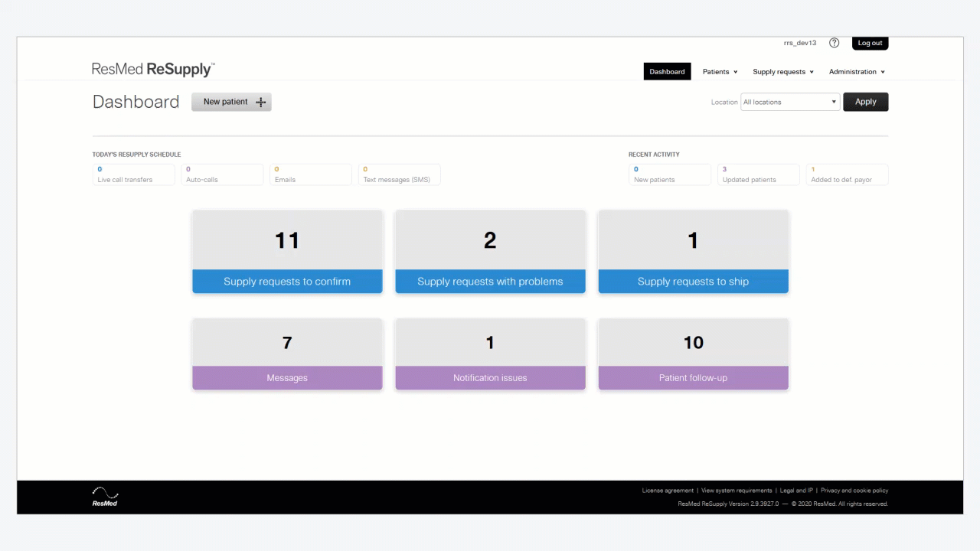Screen dimensions: 980x551
Task: Expand the Patients menu
Action: (720, 72)
